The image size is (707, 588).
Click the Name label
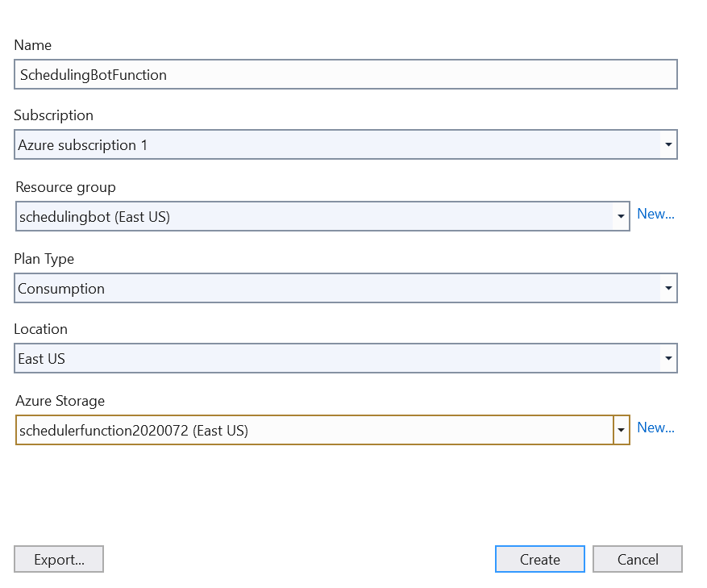pyautogui.click(x=33, y=45)
